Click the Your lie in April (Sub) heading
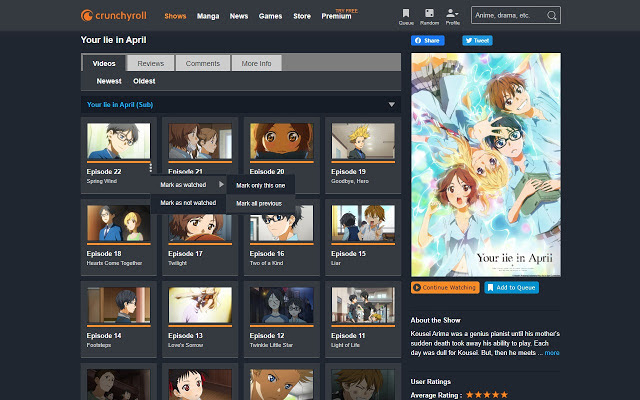640x400 pixels. (120, 104)
